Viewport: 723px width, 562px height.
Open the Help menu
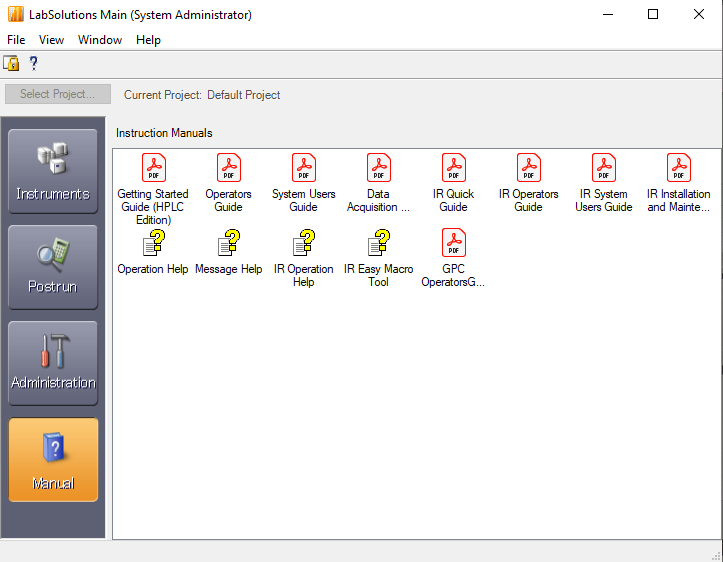coord(148,40)
